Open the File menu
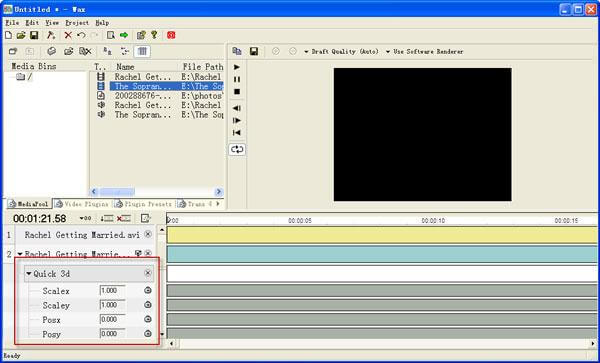This screenshot has height=363, width=600. [12, 23]
